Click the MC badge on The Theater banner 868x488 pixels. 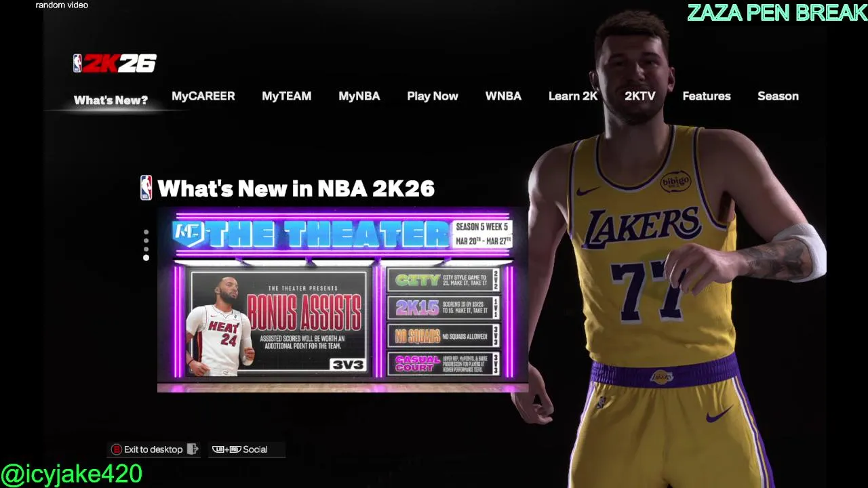point(188,233)
